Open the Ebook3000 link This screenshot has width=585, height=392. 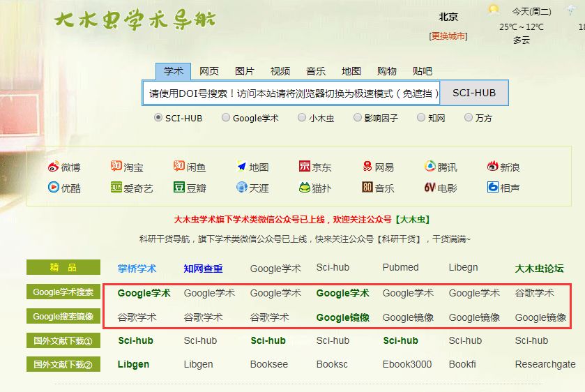coord(407,364)
